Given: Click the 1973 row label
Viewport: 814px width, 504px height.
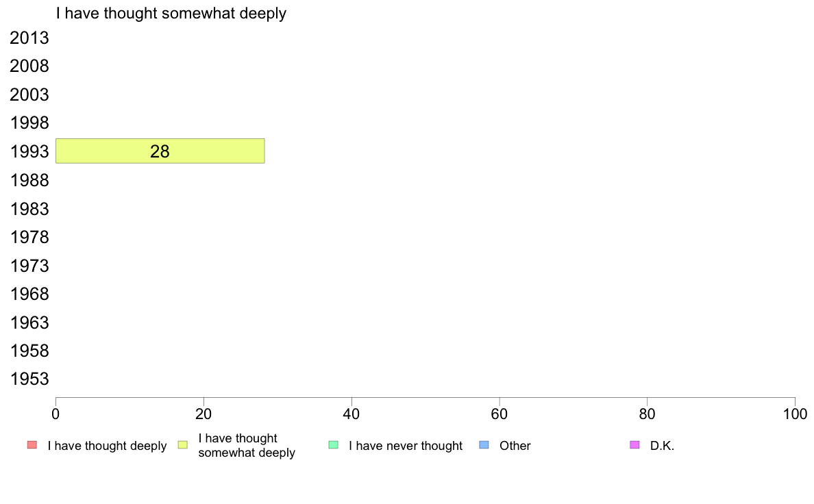Looking at the screenshot, I should click(29, 266).
